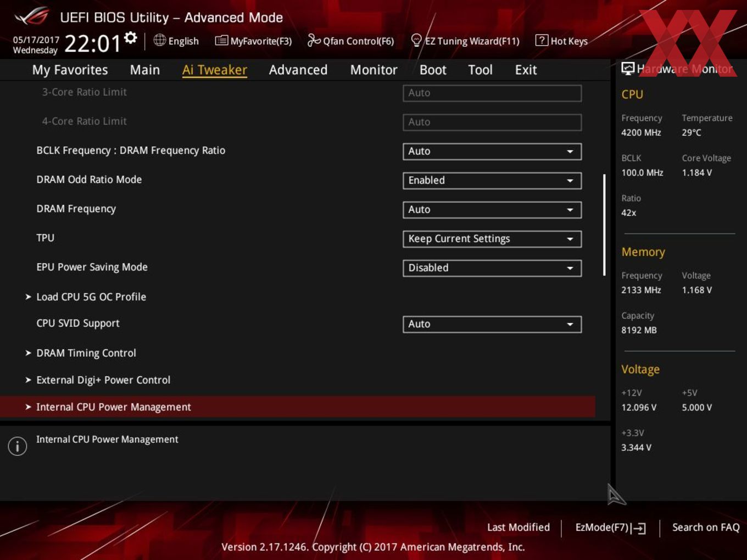Click the DRAM Frequency label
The image size is (747, 560).
76,209
